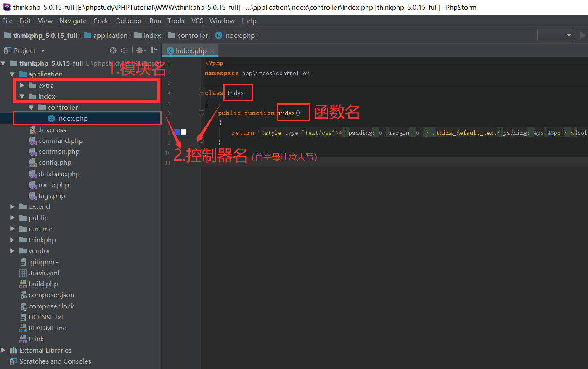The image size is (588, 369).
Task: Collapse the controller folder arrow
Action: pyautogui.click(x=31, y=108)
